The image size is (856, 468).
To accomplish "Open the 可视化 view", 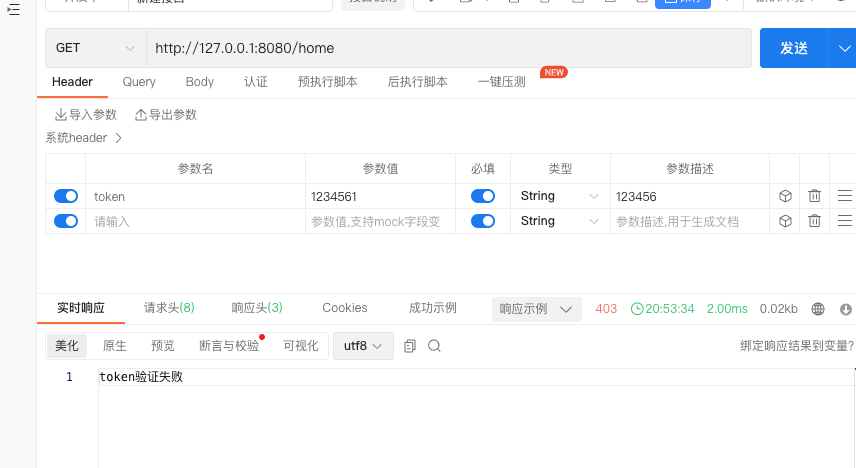I will click(301, 346).
